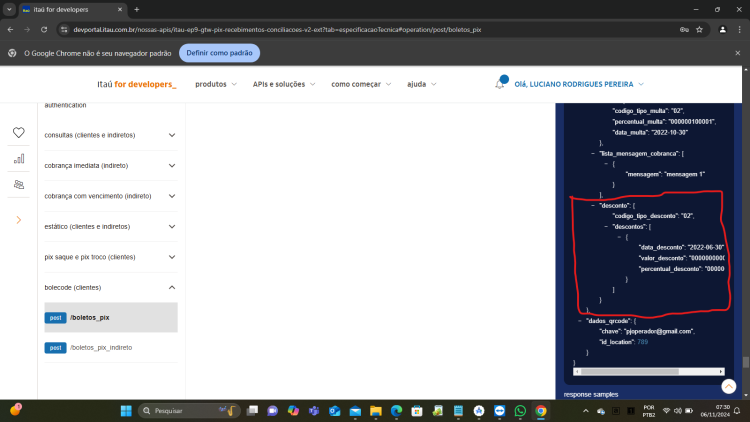Bookmark this page with the star icon
Viewport: 750px width, 422px height.
coord(699,30)
